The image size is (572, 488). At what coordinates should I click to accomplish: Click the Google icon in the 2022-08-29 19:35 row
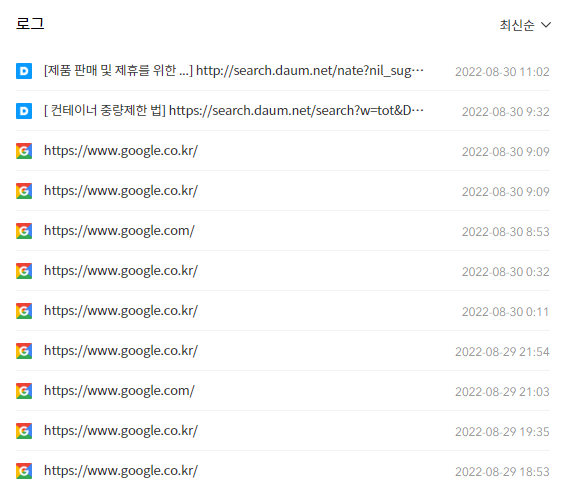tap(24, 431)
